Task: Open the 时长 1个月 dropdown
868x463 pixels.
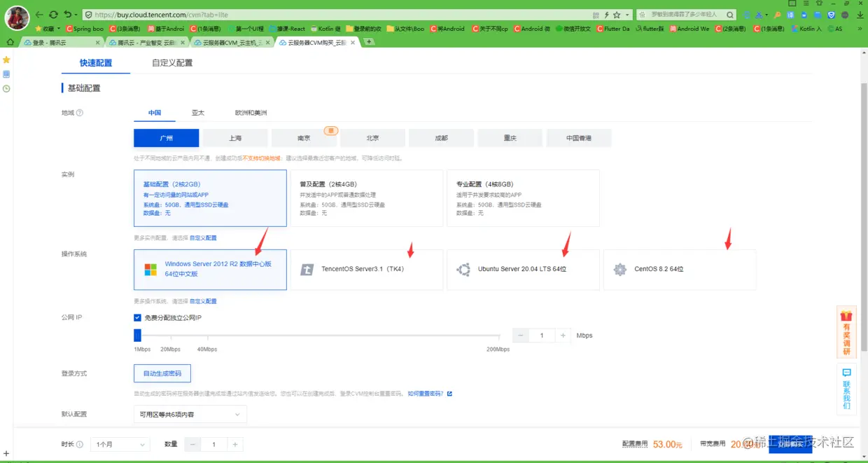Action: point(121,444)
